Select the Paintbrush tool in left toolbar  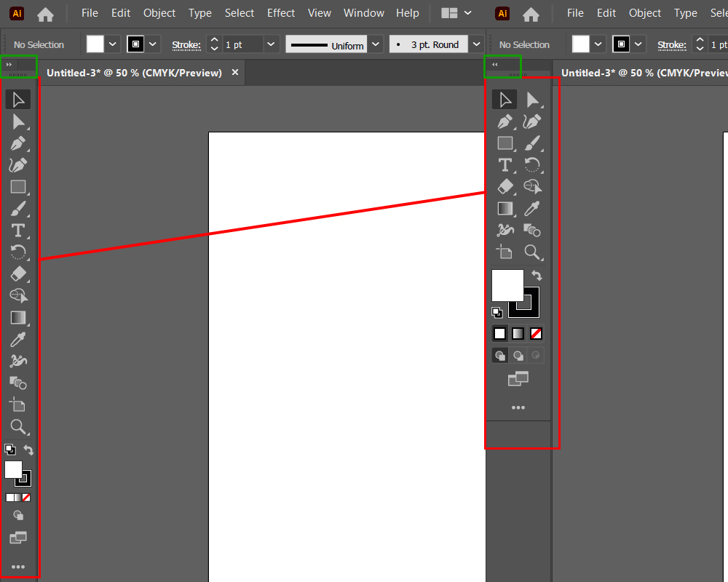click(x=18, y=209)
